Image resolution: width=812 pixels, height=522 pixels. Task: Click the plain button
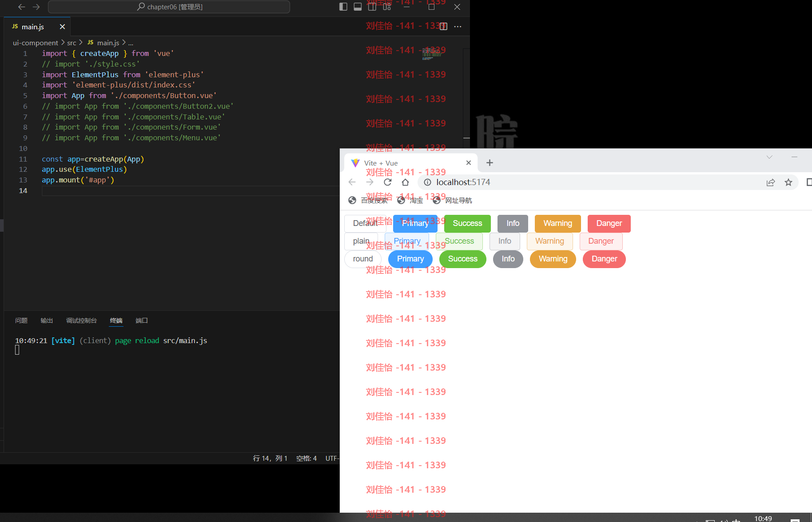(361, 241)
